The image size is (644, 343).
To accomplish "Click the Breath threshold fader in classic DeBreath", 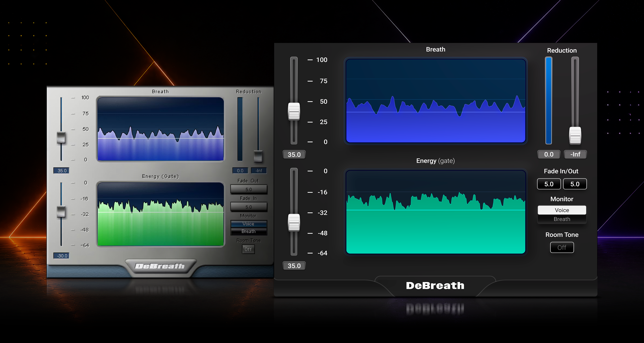I will point(61,137).
